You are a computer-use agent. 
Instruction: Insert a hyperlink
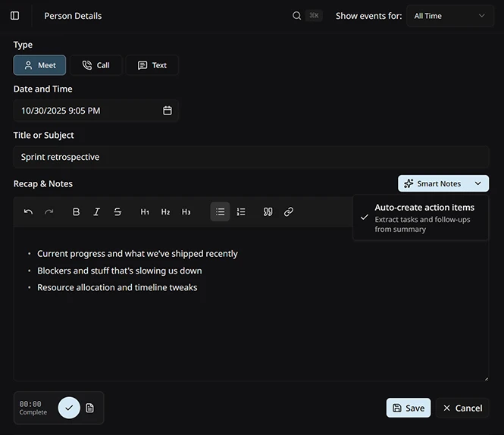pos(289,212)
